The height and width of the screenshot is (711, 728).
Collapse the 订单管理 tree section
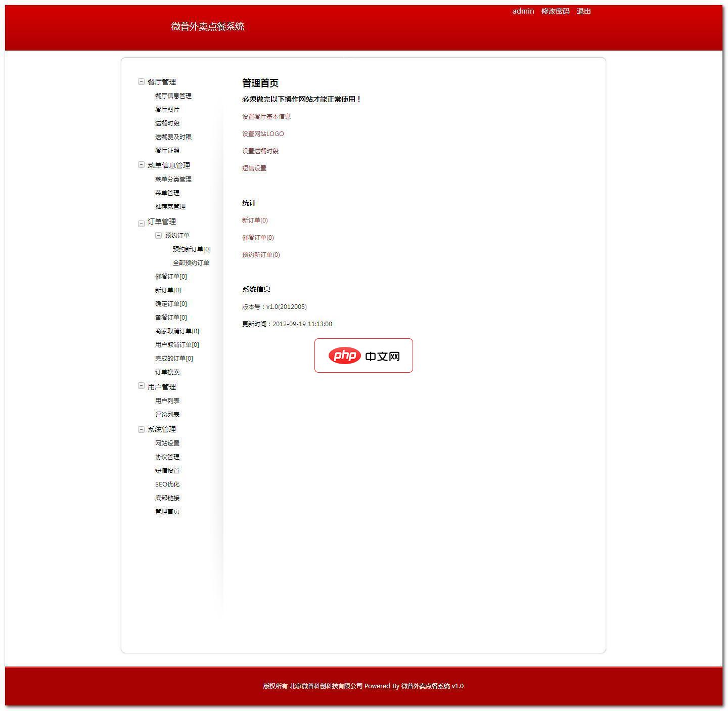tap(142, 223)
